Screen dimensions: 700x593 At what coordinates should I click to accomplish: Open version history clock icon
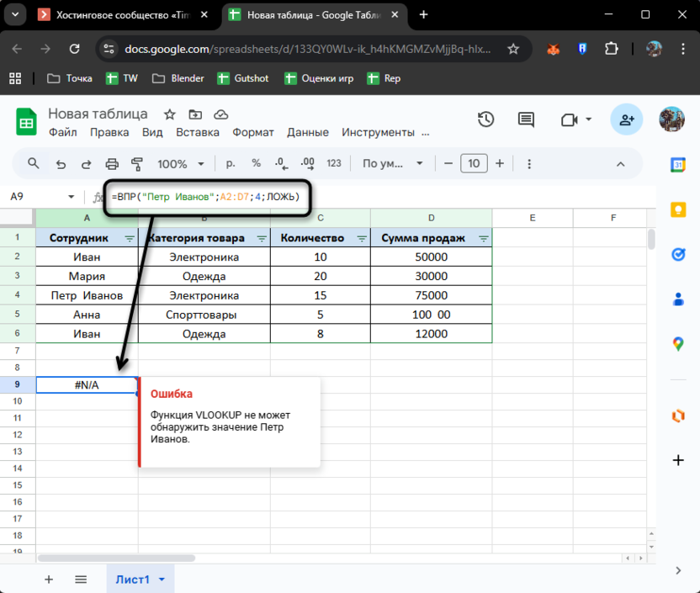[x=485, y=119]
